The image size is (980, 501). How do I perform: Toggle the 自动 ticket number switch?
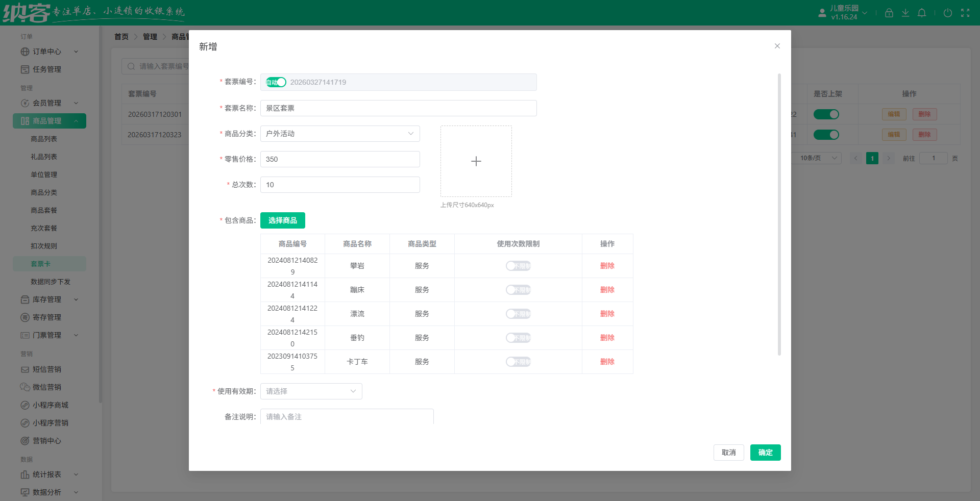pos(276,82)
